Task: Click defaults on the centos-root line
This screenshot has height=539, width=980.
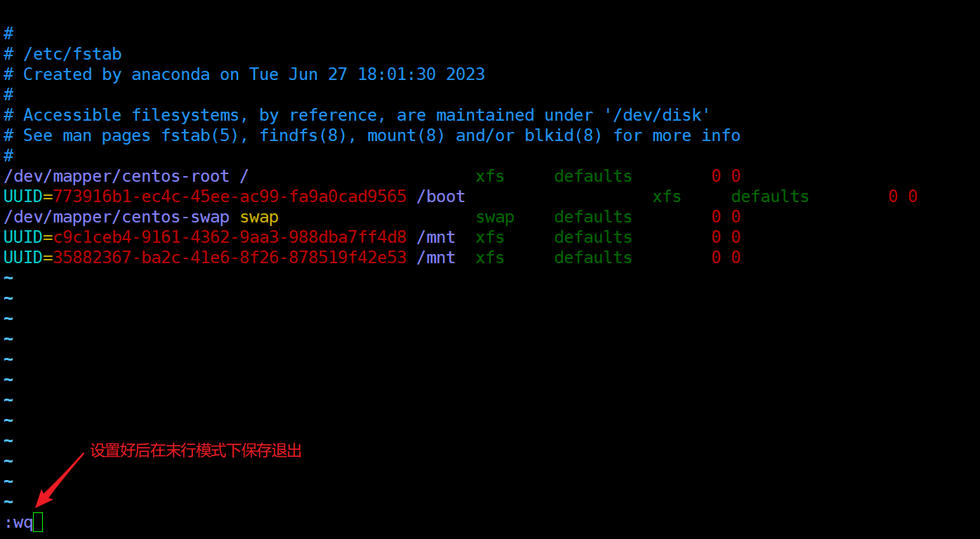Action: (593, 176)
